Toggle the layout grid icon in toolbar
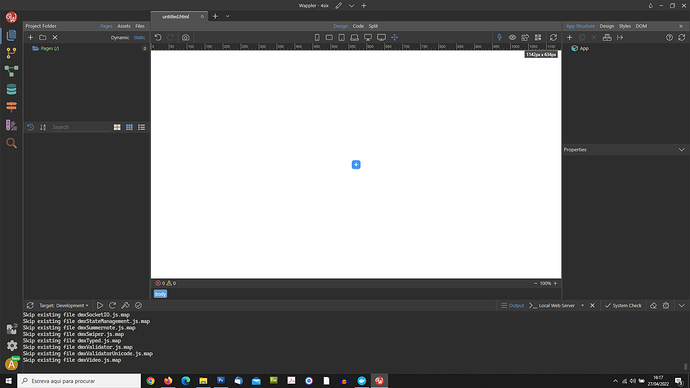 pyautogui.click(x=538, y=37)
